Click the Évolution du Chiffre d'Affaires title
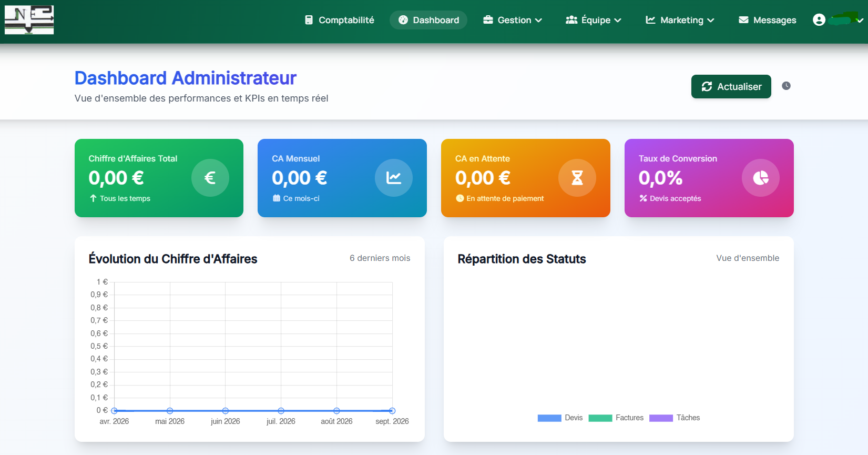Screen dimensions: 868x455 pos(173,259)
